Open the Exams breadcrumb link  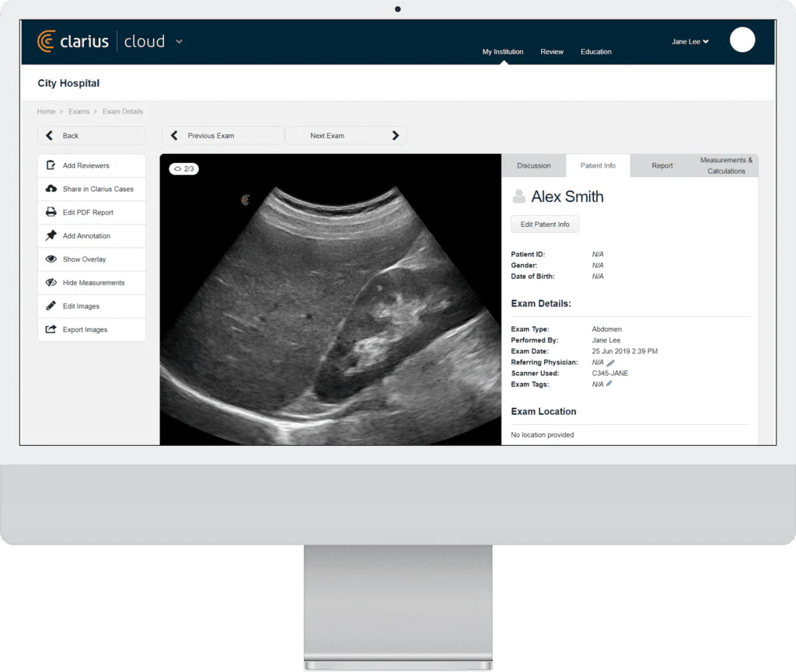point(79,112)
